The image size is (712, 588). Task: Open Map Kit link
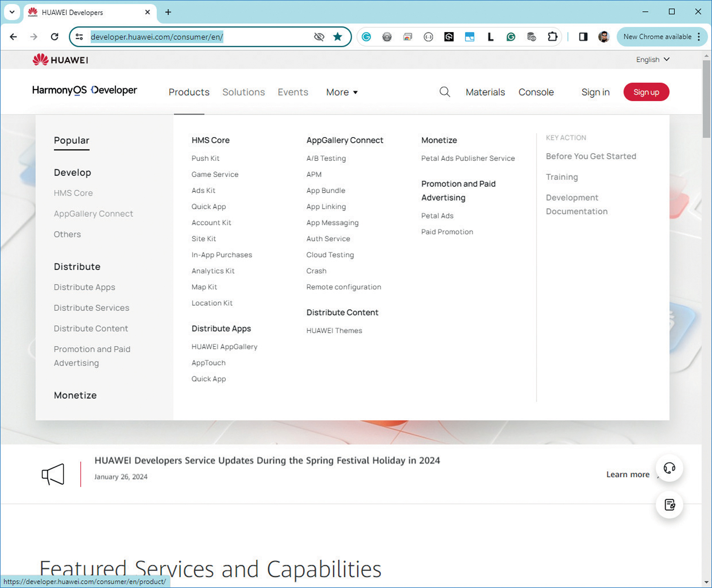point(204,287)
